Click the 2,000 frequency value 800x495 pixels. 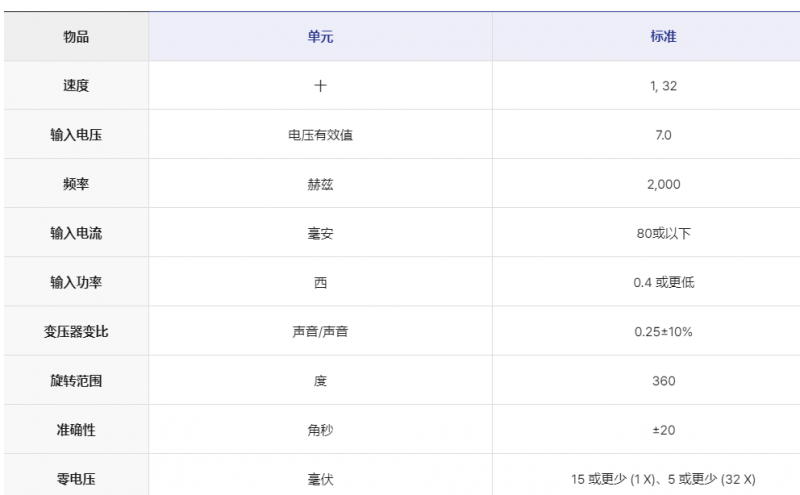(663, 184)
